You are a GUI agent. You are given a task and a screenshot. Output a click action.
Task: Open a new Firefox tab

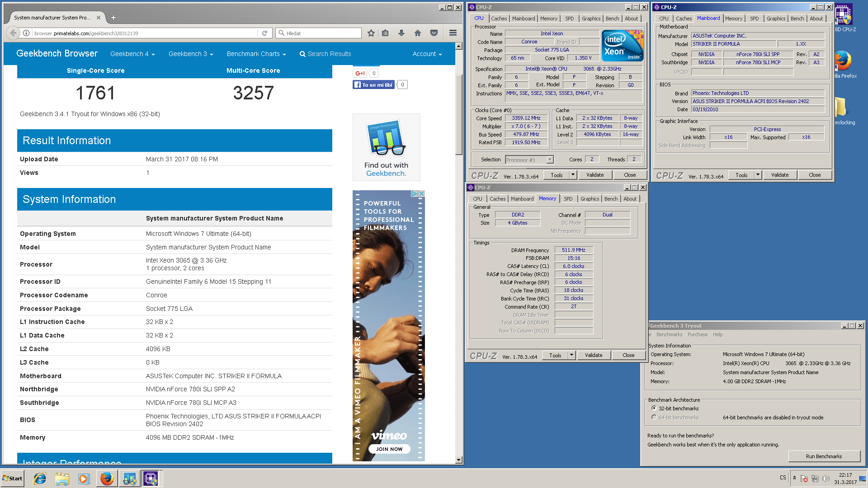coord(113,18)
